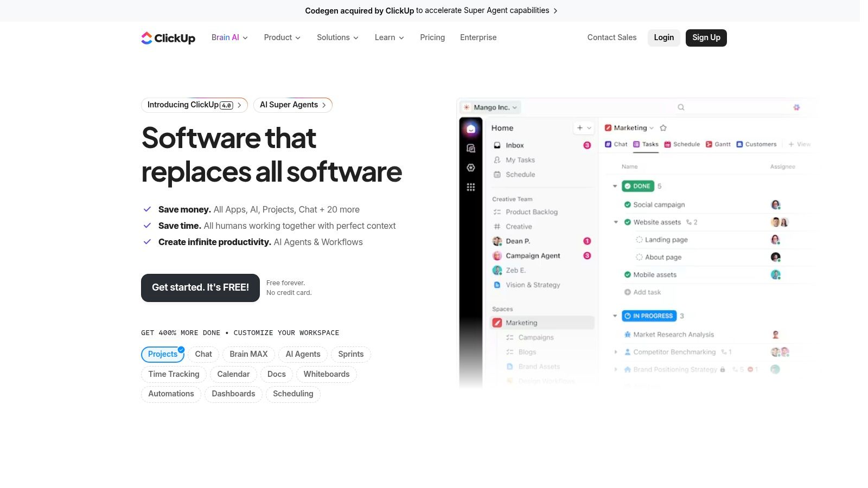The width and height of the screenshot is (868, 488).
Task: Click the search magnifier in the top bar
Action: [x=681, y=107]
